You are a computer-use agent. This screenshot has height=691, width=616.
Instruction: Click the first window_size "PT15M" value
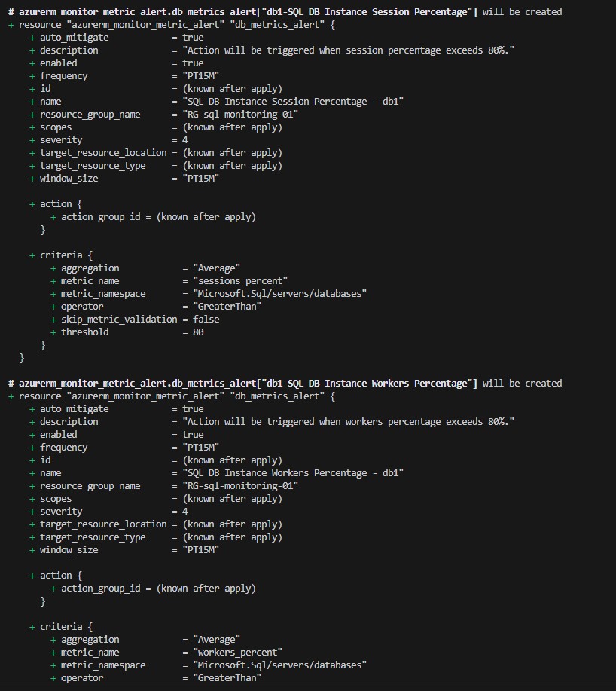[201, 179]
